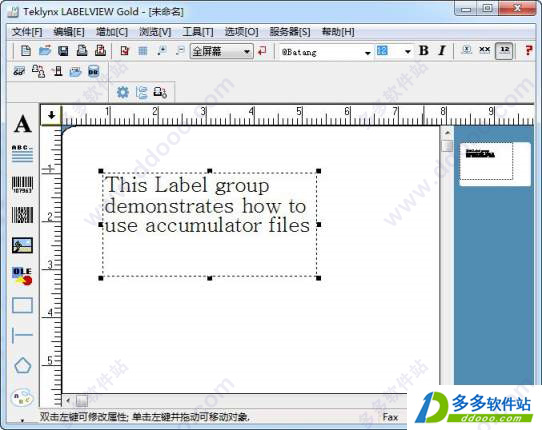This screenshot has width=542, height=430.
Task: Select the palette abc tool
Action: (22, 397)
